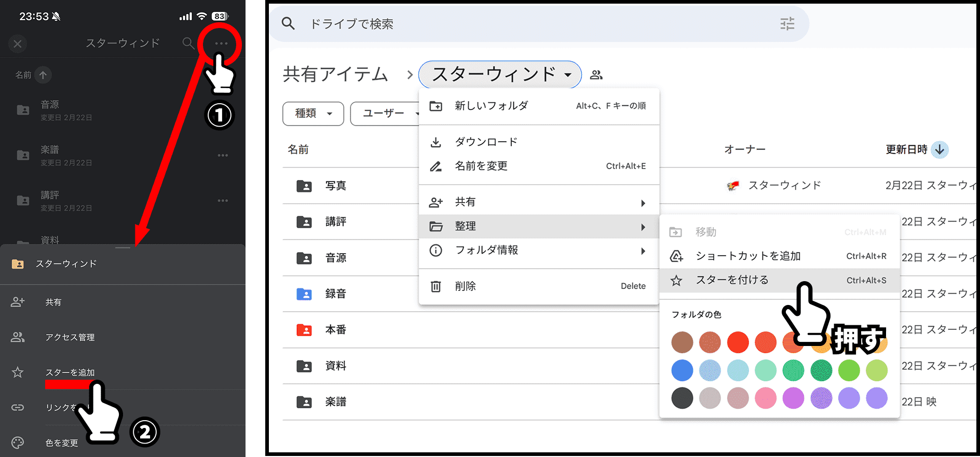The image size is (980, 457).
Task: Tap アクセス管理 in the mobile sheet
Action: click(70, 337)
